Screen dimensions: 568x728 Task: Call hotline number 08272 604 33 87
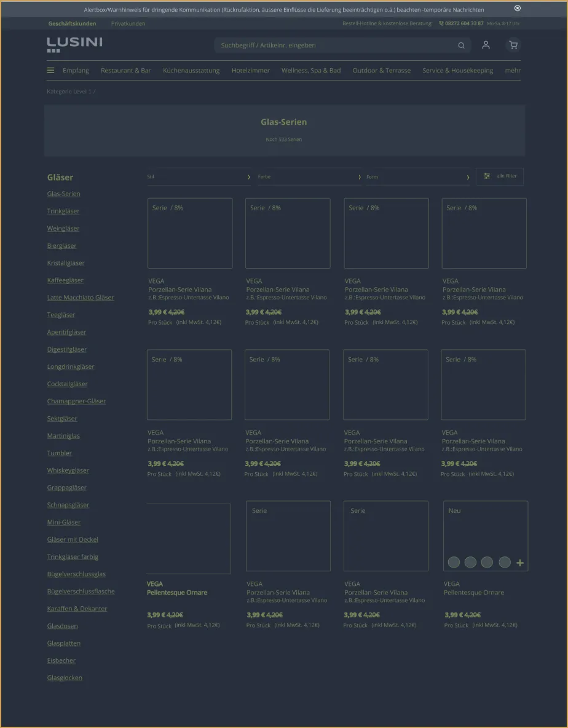[464, 23]
